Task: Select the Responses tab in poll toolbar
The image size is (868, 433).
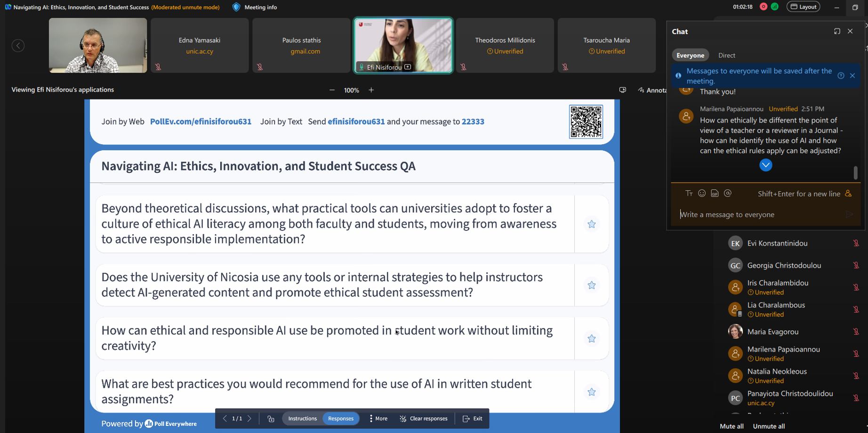Action: (x=341, y=418)
